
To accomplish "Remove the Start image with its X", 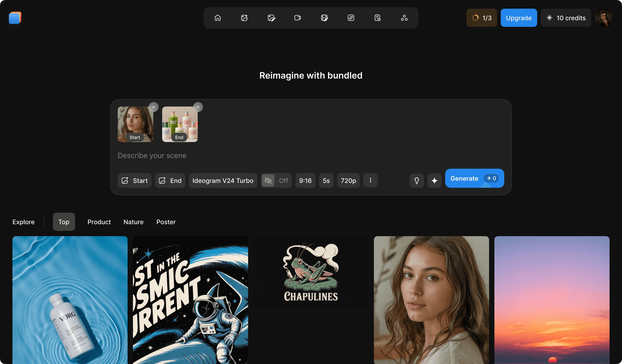I will tap(154, 107).
